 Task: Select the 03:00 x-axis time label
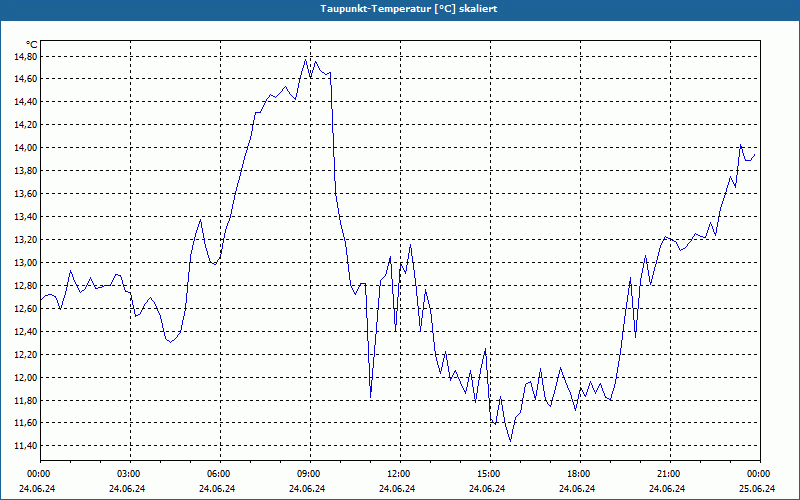pyautogui.click(x=128, y=474)
